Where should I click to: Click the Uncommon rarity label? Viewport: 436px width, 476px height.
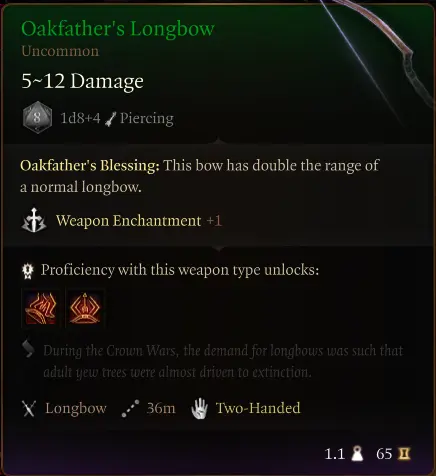click(60, 51)
